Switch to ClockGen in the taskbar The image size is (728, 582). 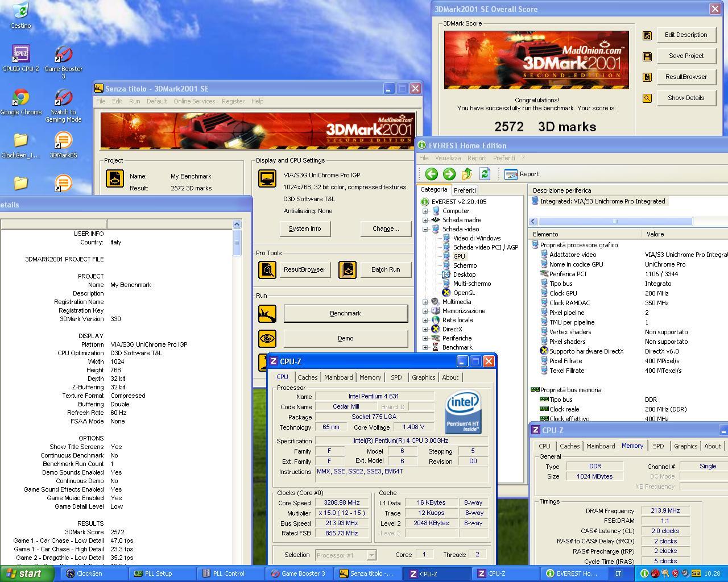tap(93, 573)
